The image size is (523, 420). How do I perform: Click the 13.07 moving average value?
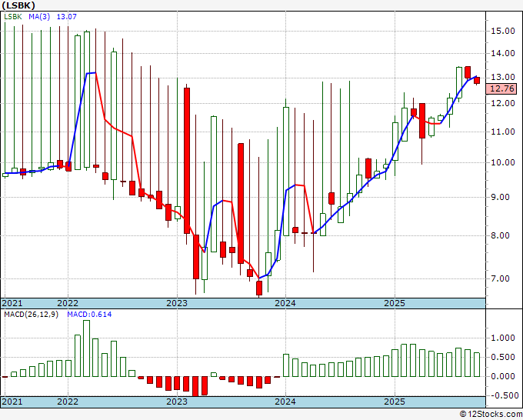tap(66, 16)
